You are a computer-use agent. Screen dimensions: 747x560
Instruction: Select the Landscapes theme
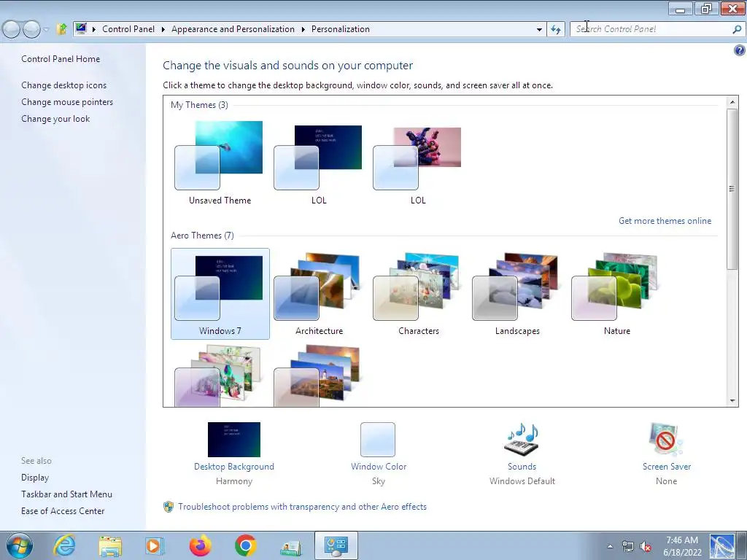517,293
